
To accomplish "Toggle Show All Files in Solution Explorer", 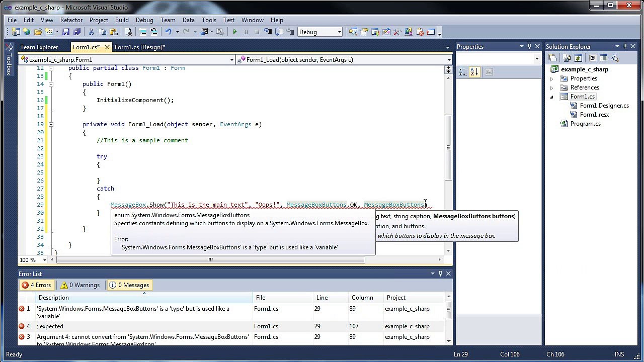I will [x=567, y=58].
